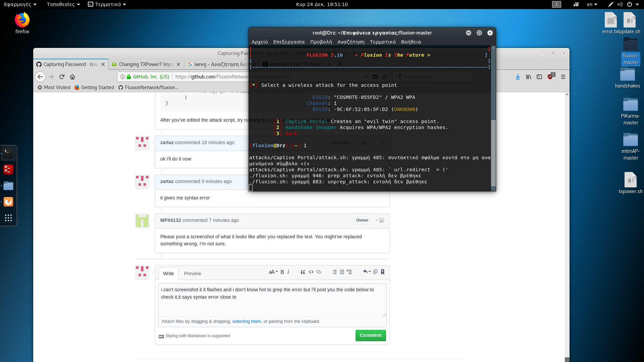
Task: Apply italic formatting in comment editor
Action: [x=288, y=272]
